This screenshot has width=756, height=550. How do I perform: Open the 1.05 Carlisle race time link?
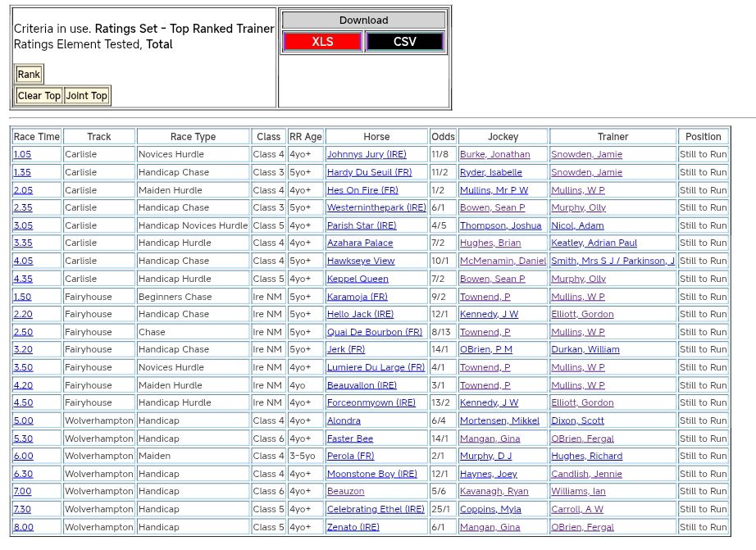(22, 154)
